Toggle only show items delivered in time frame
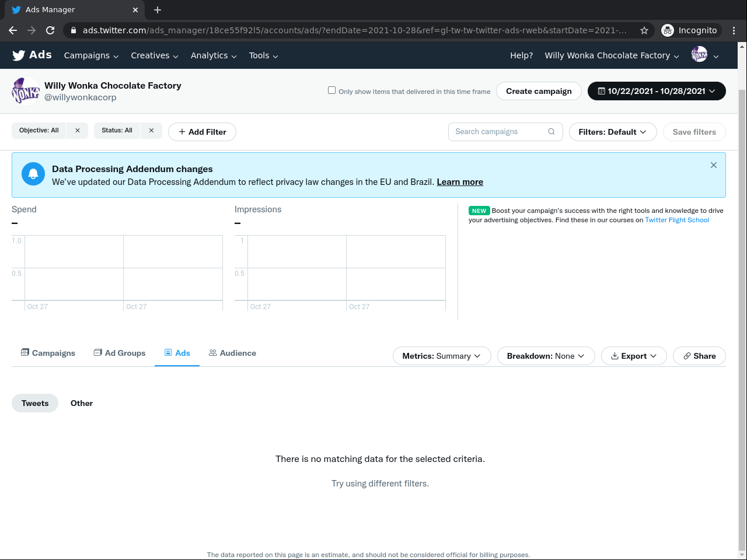This screenshot has height=560, width=747. coord(331,90)
